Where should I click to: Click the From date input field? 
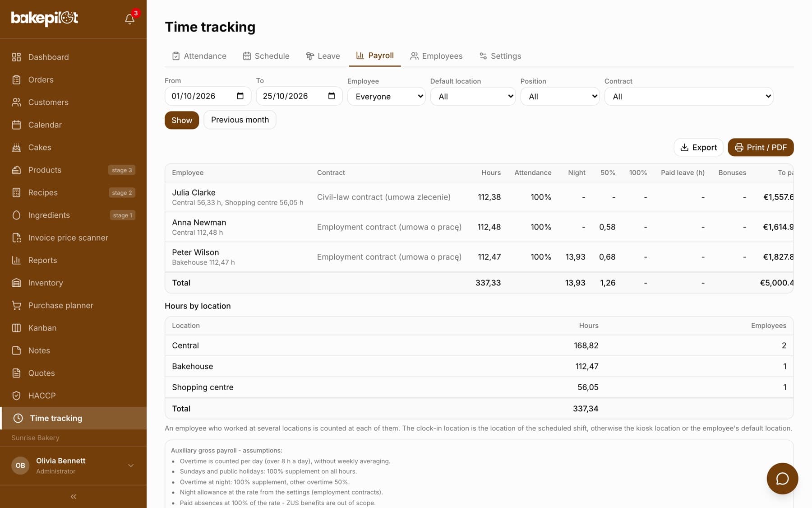[x=208, y=96]
